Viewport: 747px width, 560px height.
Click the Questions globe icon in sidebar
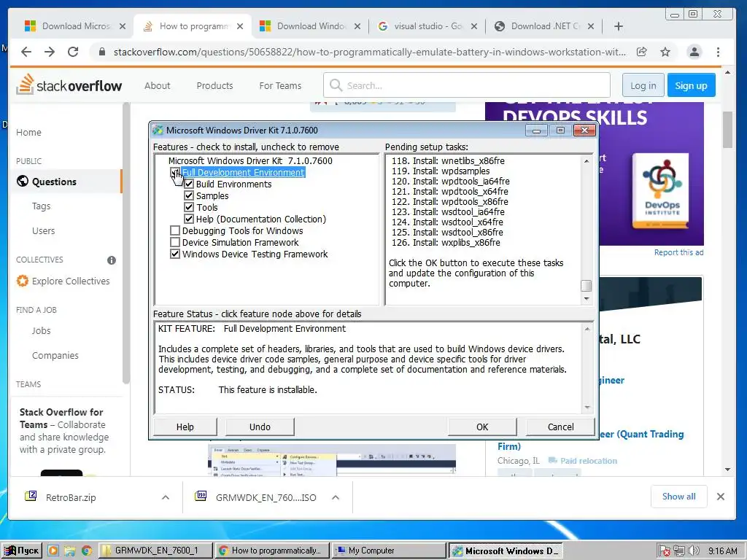coord(23,182)
